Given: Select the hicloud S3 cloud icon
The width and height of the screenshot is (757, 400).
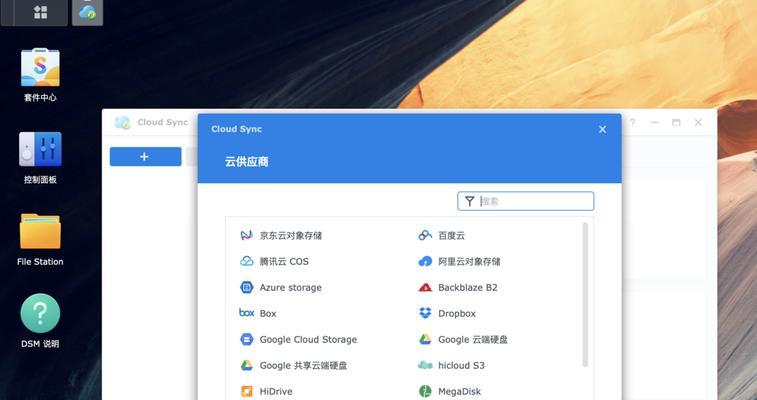Looking at the screenshot, I should click(x=425, y=365).
